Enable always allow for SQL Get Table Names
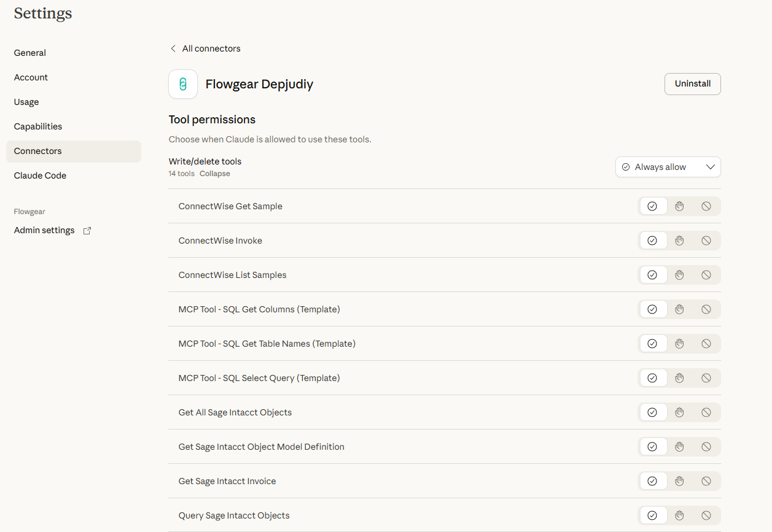The height and width of the screenshot is (532, 772). click(x=652, y=344)
